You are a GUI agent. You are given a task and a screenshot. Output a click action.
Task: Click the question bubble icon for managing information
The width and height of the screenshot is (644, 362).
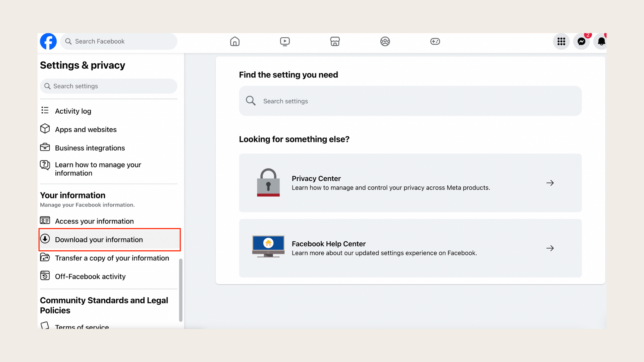(x=45, y=165)
